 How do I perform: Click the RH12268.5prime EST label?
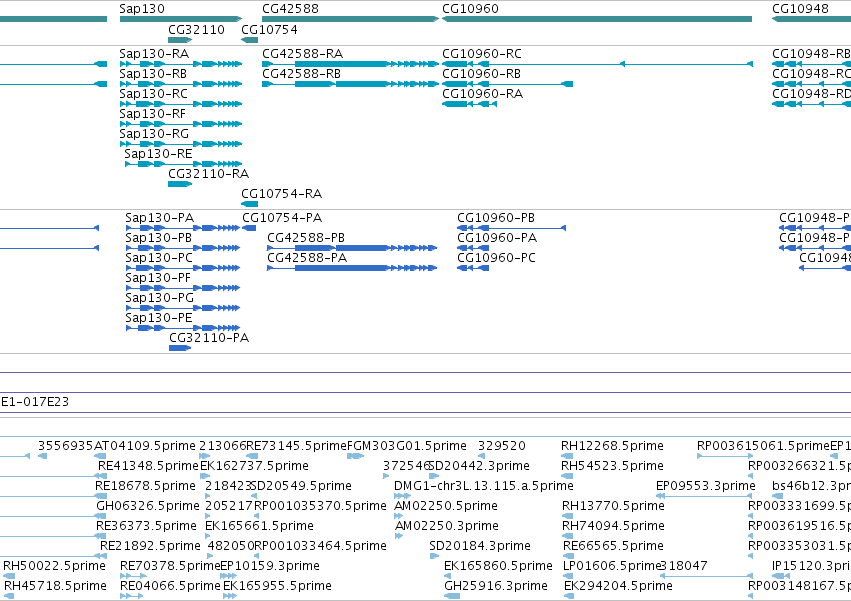click(612, 446)
